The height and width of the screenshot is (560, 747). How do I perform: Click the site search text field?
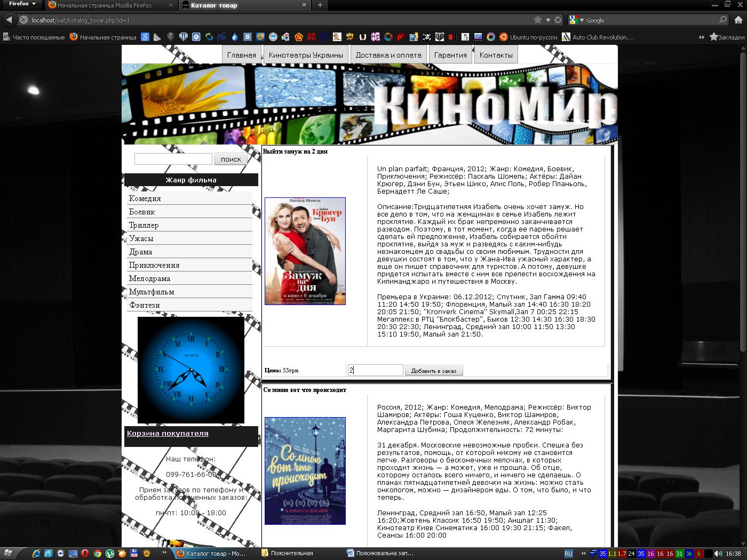(173, 159)
